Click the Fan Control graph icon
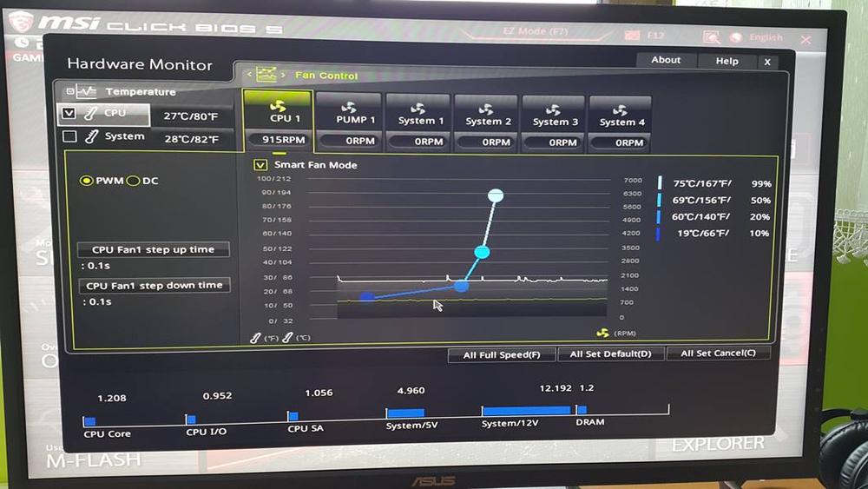This screenshot has height=489, width=868. (266, 75)
